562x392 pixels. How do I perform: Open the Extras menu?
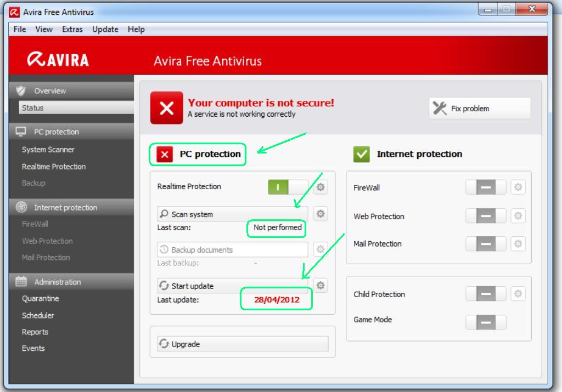[72, 30]
